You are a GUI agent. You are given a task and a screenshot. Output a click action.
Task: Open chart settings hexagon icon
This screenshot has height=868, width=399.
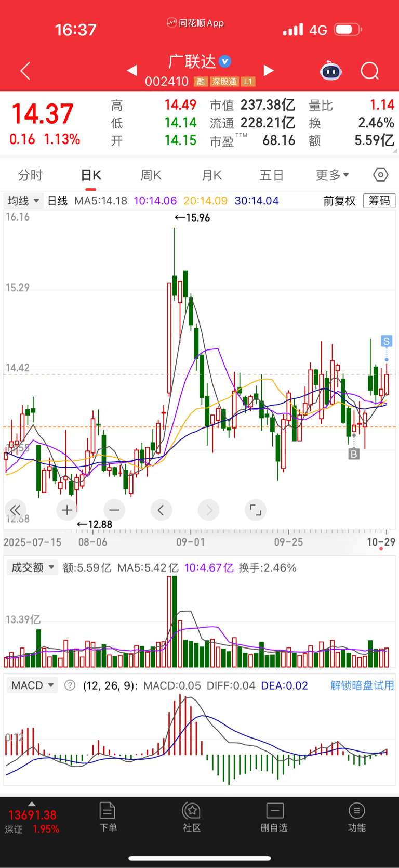[381, 175]
